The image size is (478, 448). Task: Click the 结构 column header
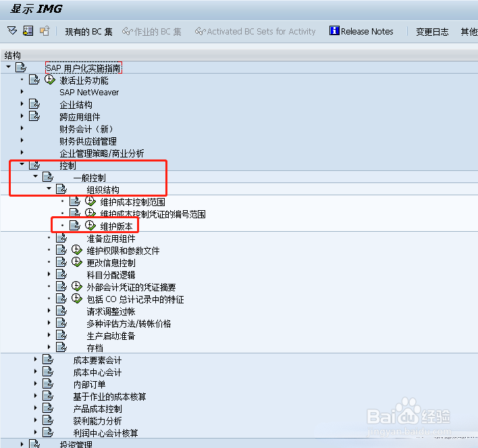tap(13, 55)
